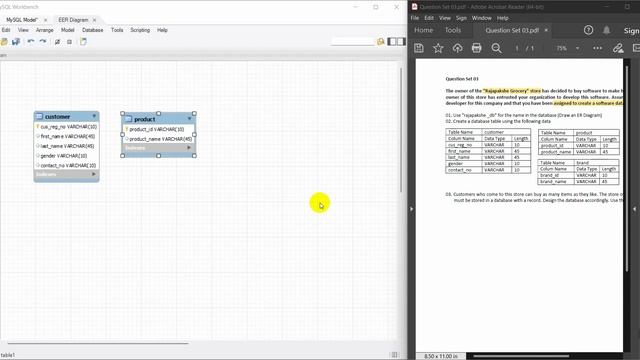Open the Acrobat Window menu

(x=482, y=18)
